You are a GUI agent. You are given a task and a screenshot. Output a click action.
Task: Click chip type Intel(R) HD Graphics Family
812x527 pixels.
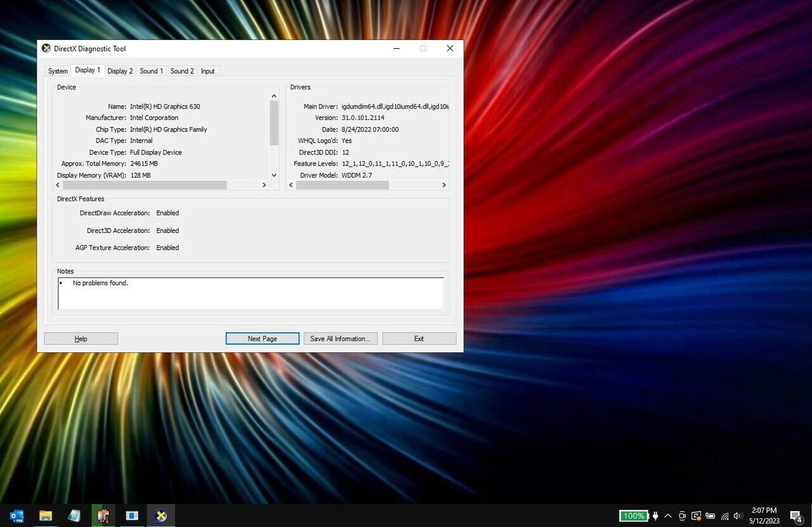(169, 130)
